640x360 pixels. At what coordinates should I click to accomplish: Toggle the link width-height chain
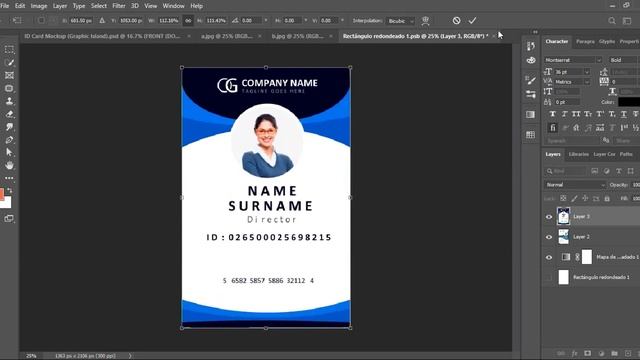coord(188,20)
